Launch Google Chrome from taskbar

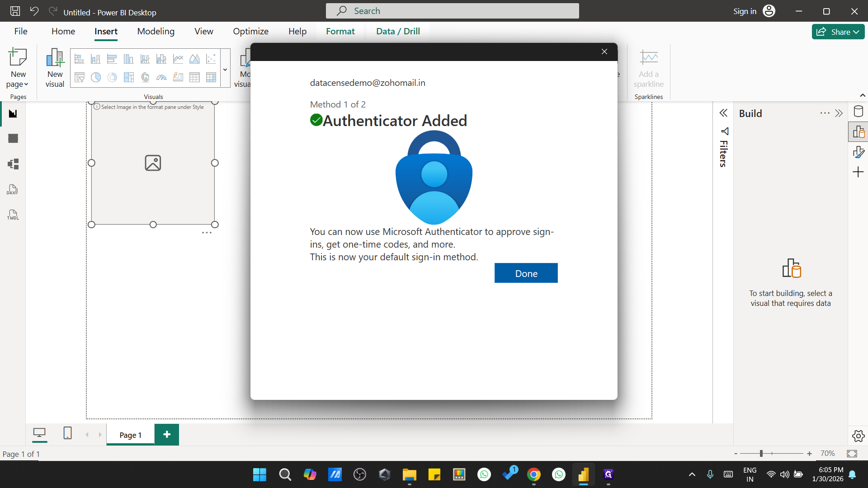point(534,474)
